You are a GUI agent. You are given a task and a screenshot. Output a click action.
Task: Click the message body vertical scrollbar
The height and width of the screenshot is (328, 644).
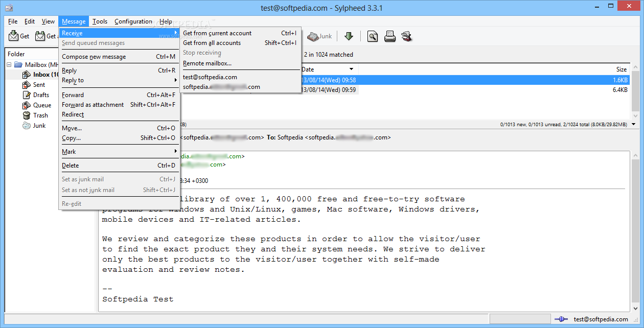(635, 231)
